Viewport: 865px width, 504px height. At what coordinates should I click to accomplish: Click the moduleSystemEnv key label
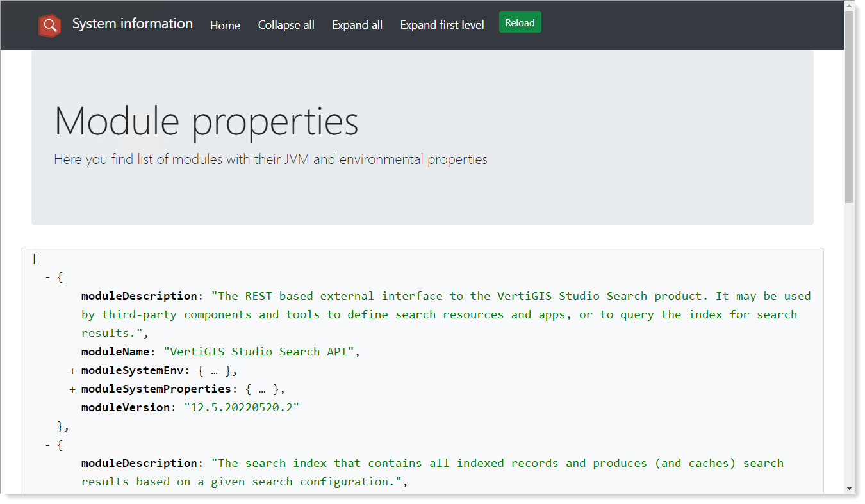click(x=133, y=370)
